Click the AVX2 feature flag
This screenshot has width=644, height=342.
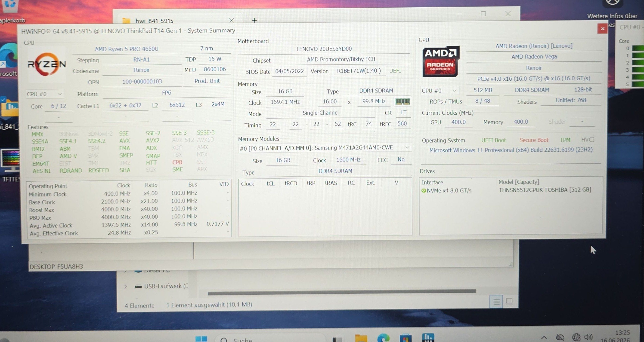(x=152, y=140)
